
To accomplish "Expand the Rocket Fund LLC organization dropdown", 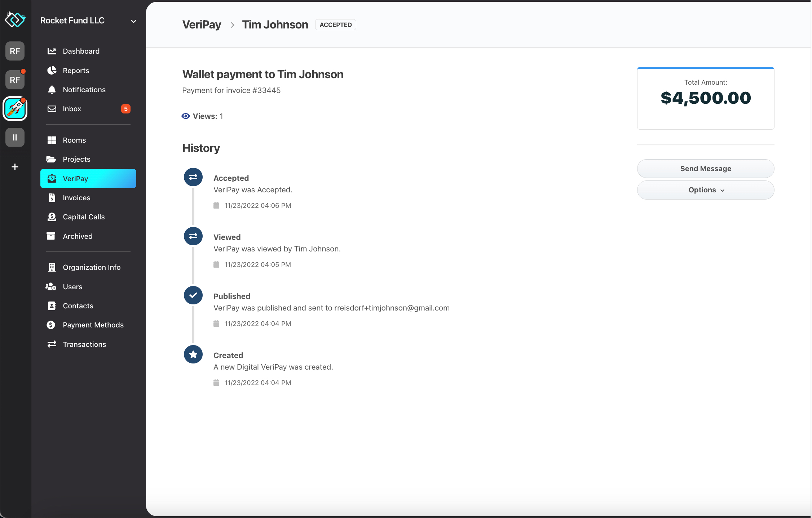I will 133,21.
